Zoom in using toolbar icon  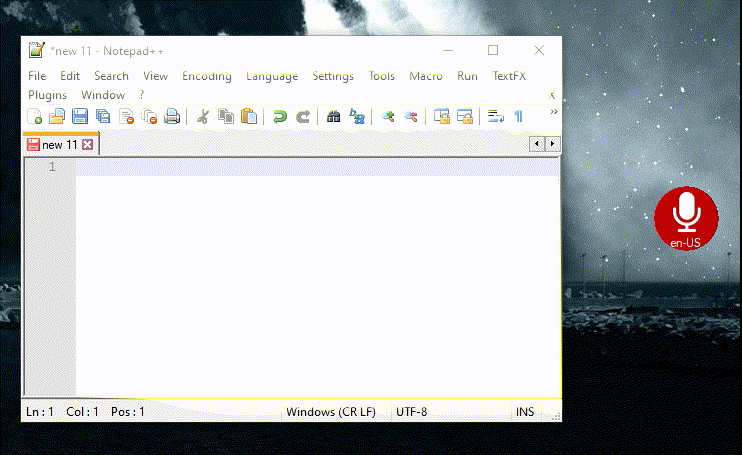click(388, 116)
